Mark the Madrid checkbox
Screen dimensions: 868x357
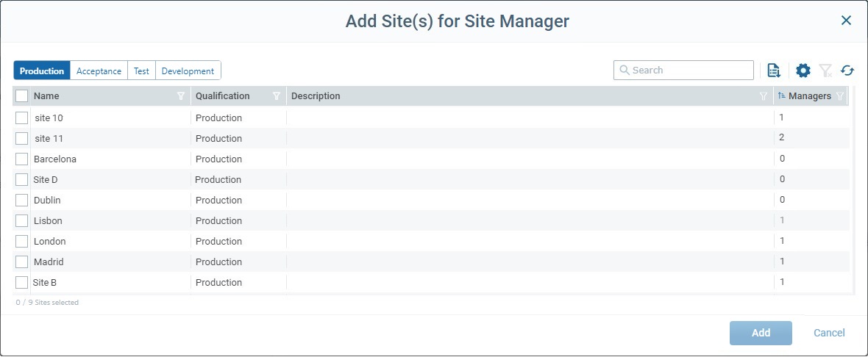[21, 262]
